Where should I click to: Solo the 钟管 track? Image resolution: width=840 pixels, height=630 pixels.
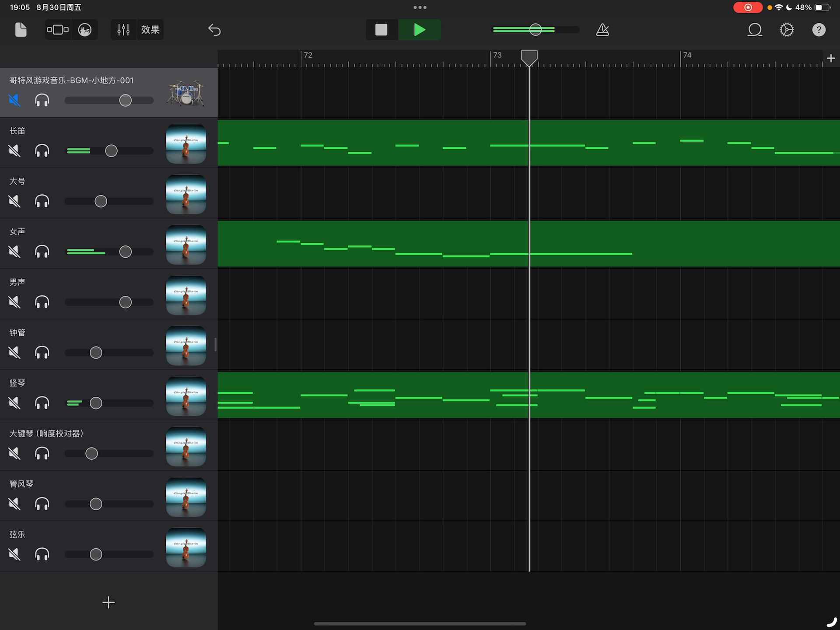[x=42, y=353]
